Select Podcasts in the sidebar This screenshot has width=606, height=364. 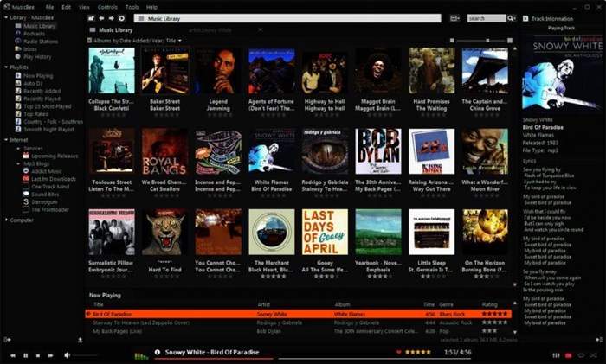pyautogui.click(x=34, y=34)
